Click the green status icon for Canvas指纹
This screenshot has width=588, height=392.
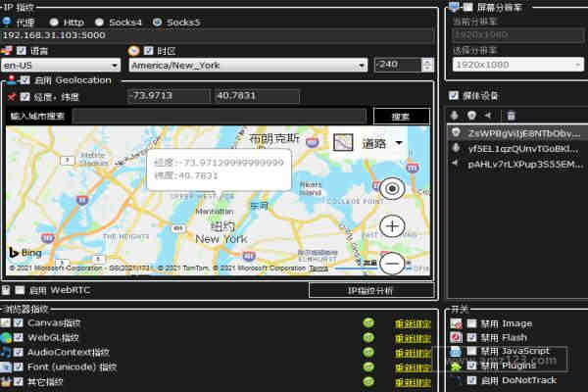[x=368, y=322]
